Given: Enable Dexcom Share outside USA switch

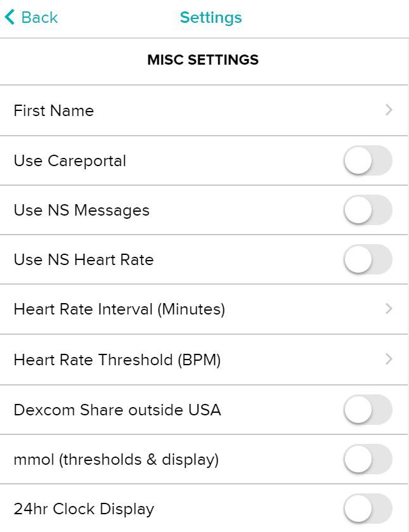Looking at the screenshot, I should click(368, 410).
